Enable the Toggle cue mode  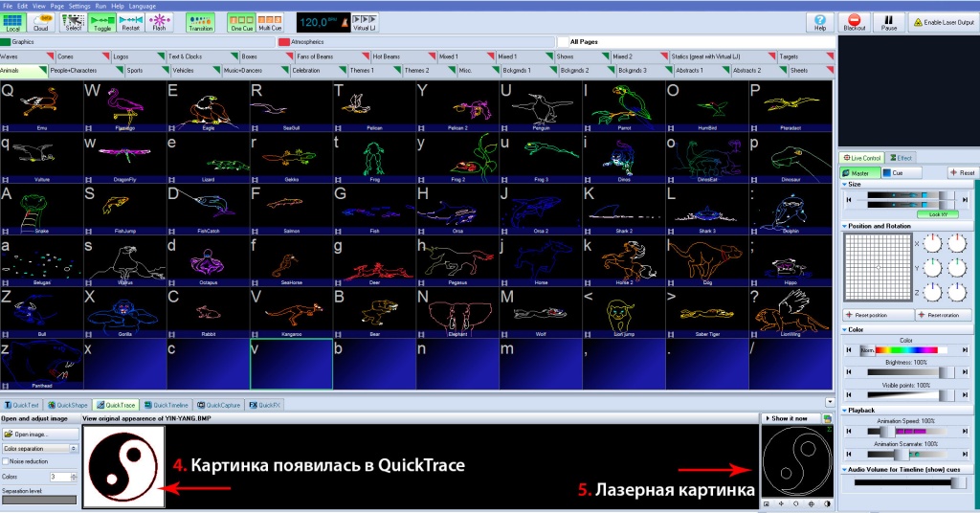coord(101,23)
